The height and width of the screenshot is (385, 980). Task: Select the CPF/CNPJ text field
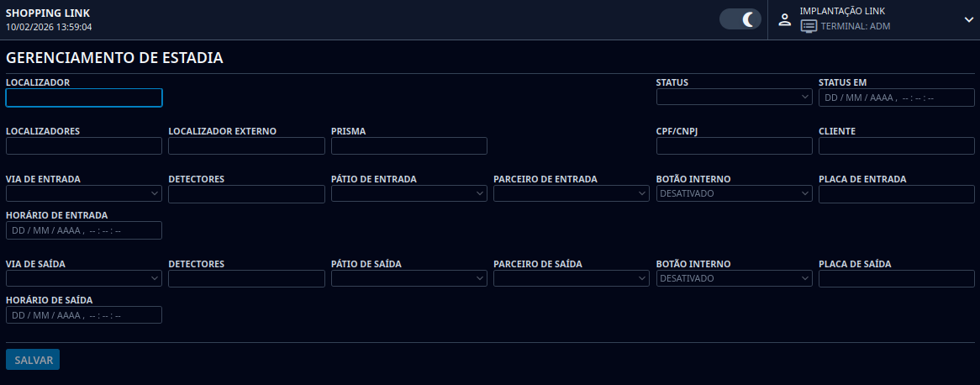(x=734, y=146)
